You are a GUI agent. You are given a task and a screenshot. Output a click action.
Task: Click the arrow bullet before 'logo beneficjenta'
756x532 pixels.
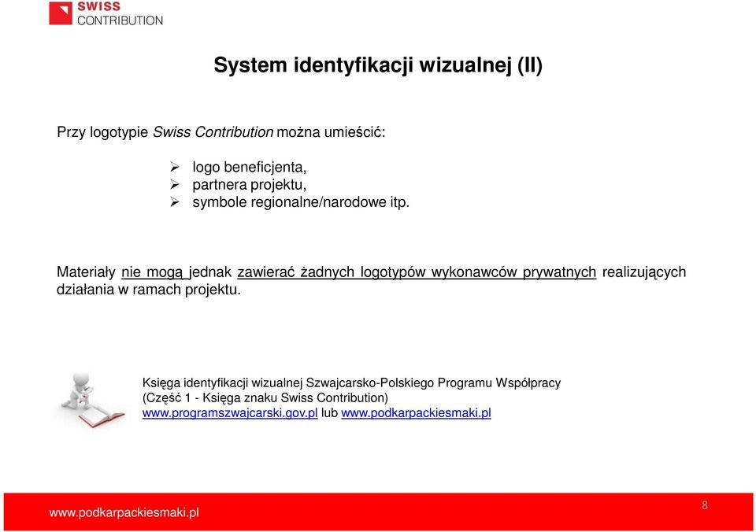click(175, 167)
